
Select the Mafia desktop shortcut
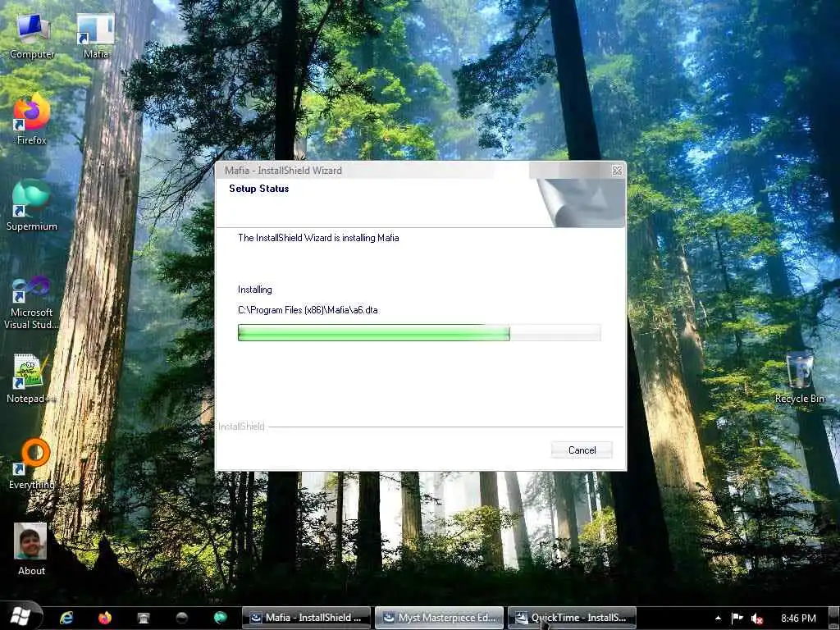96,36
